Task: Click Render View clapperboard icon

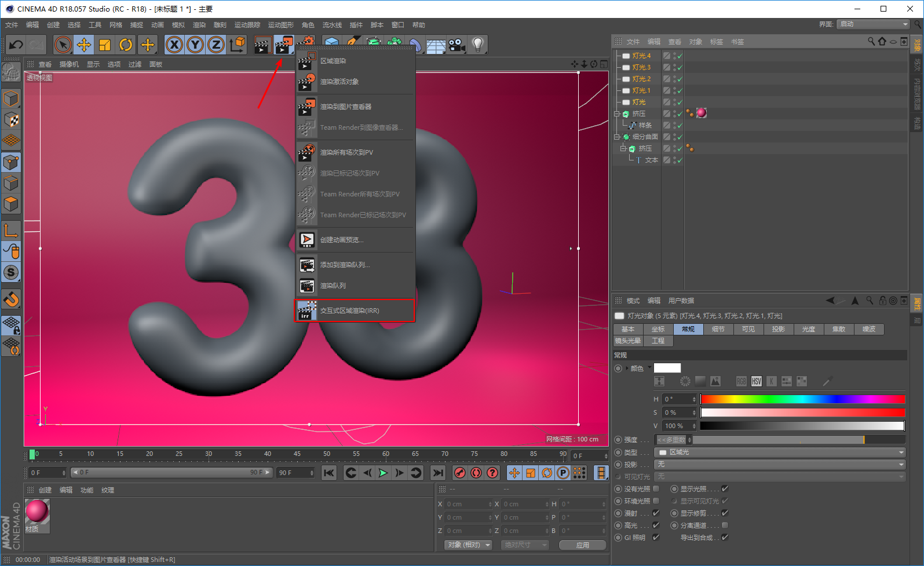Action: pos(262,45)
